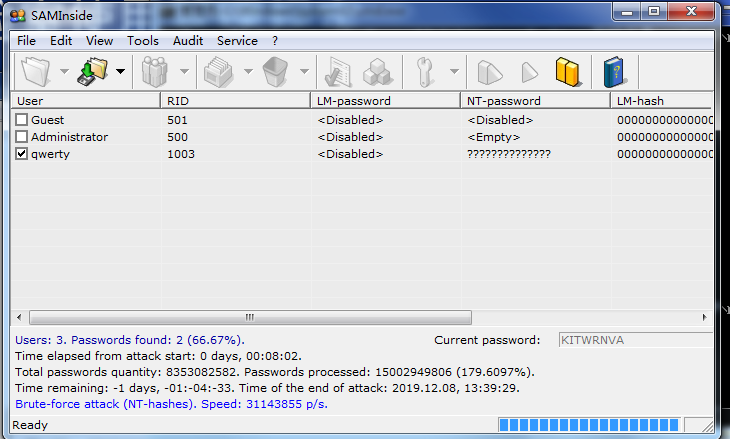The image size is (730, 439).
Task: Click the window resize grip in status bar
Action: click(707, 426)
